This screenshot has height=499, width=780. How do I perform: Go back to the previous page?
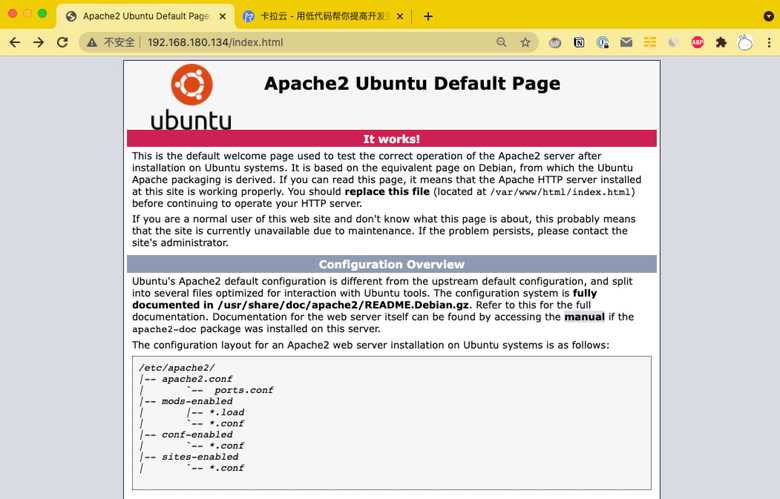tap(15, 42)
